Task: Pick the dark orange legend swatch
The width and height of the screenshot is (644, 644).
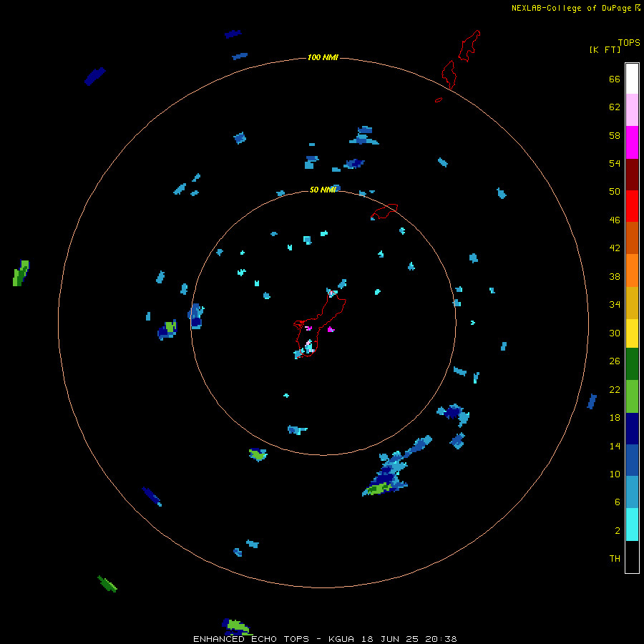Action: [632, 238]
